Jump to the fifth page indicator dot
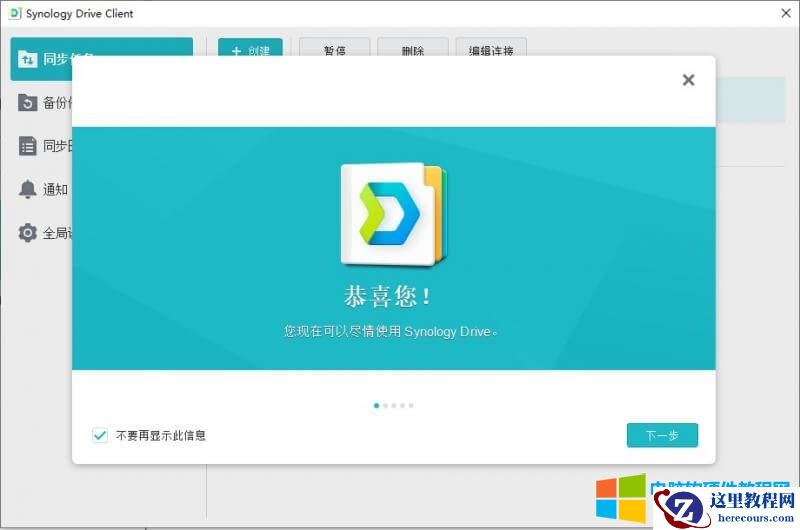 click(411, 406)
